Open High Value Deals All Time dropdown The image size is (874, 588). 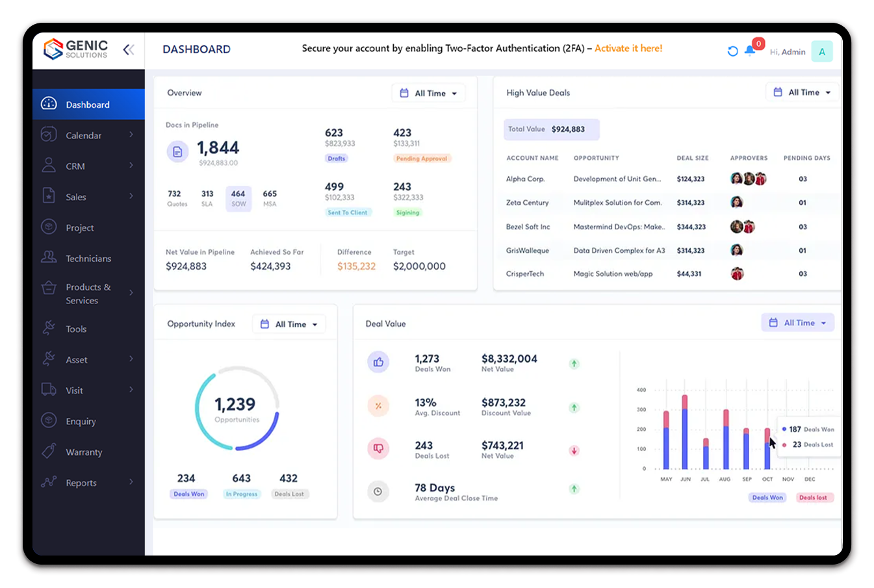(803, 92)
